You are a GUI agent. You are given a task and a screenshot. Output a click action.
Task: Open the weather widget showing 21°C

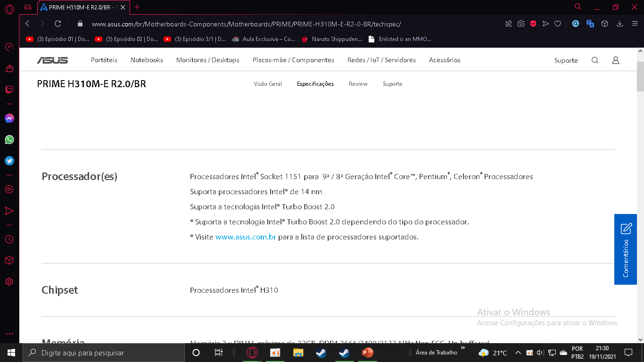[x=493, y=353]
